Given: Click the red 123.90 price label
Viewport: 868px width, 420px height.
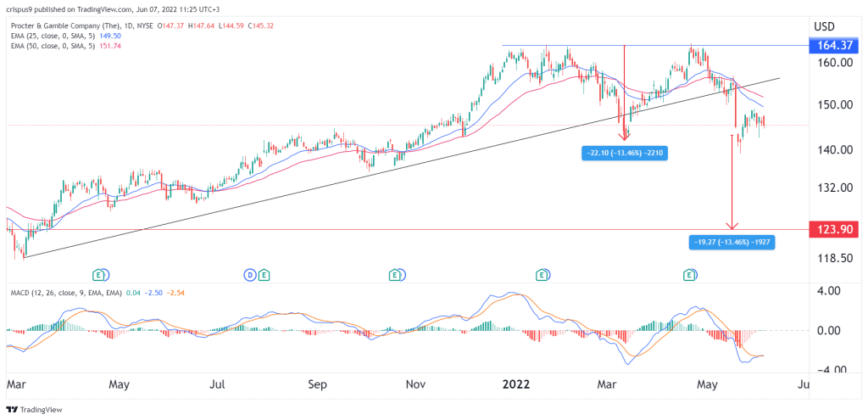Looking at the screenshot, I should click(835, 228).
